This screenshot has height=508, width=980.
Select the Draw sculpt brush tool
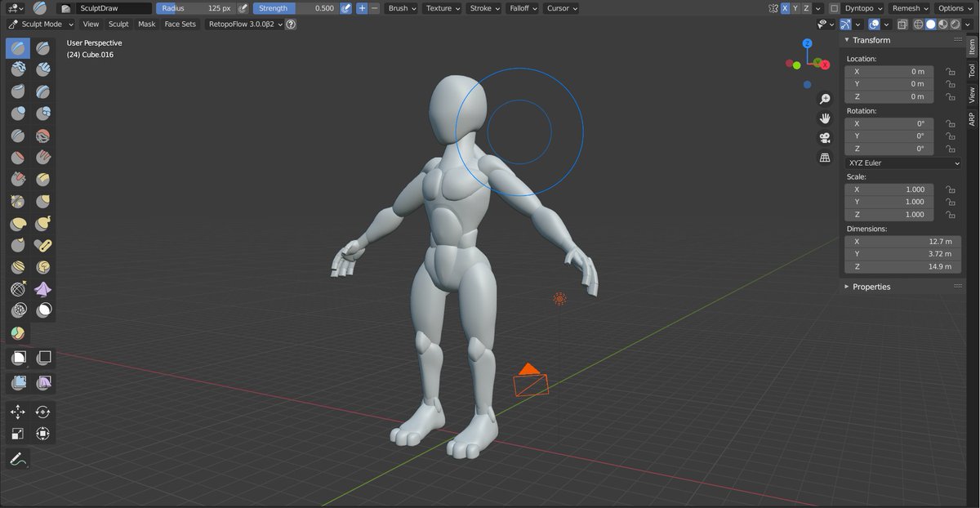click(18, 48)
